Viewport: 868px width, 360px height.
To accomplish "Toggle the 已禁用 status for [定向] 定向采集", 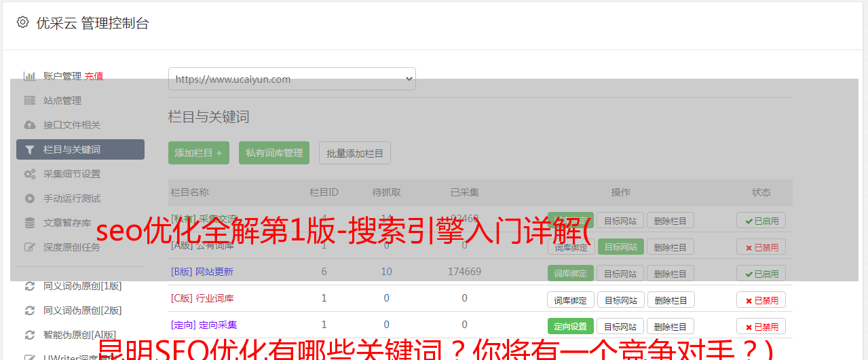I will point(761,327).
